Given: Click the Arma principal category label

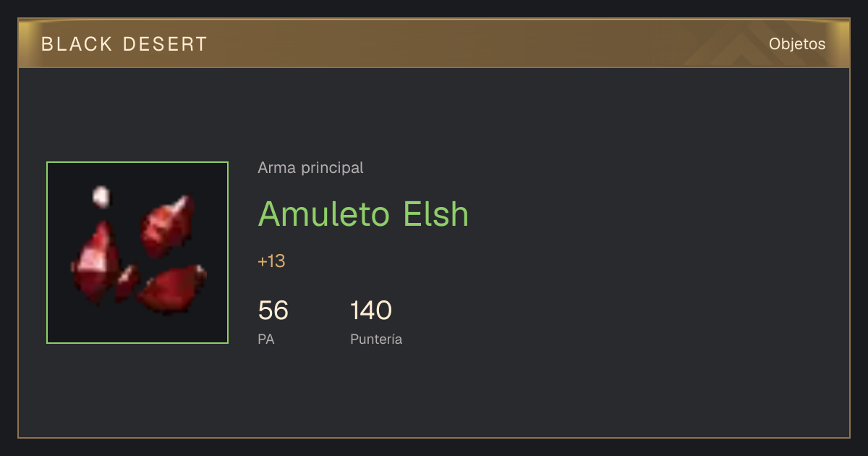Looking at the screenshot, I should coord(310,168).
